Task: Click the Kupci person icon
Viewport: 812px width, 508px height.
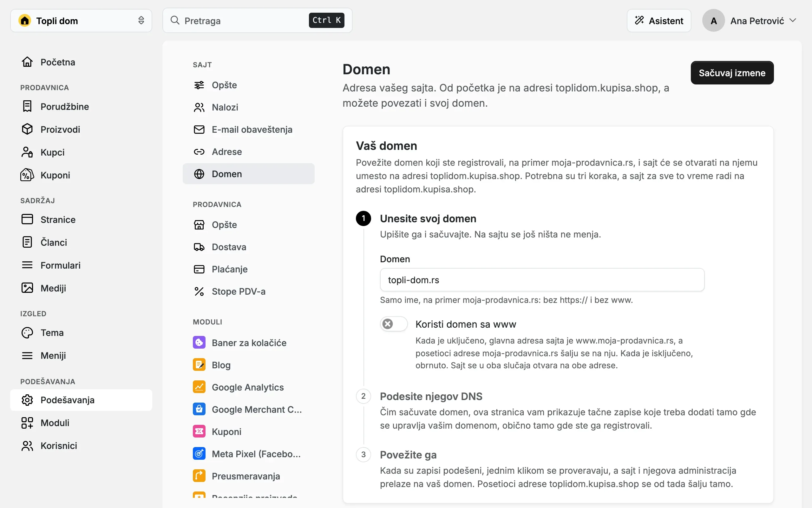Action: pyautogui.click(x=27, y=152)
